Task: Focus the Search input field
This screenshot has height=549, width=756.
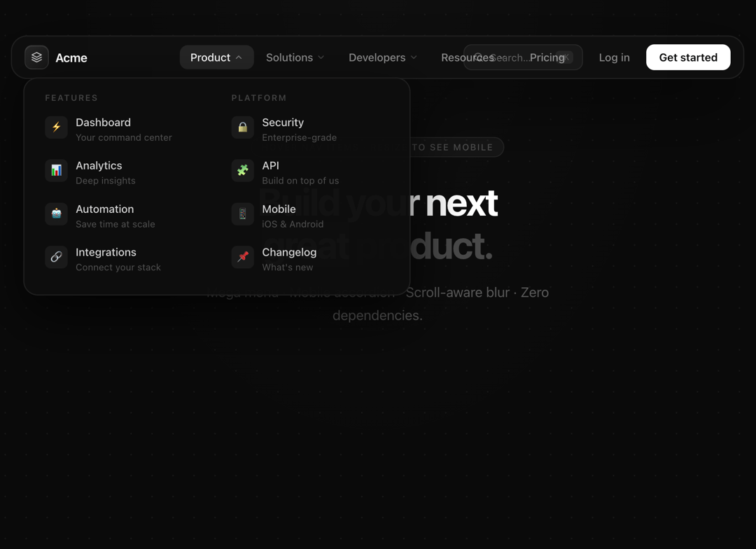Action: click(x=523, y=57)
